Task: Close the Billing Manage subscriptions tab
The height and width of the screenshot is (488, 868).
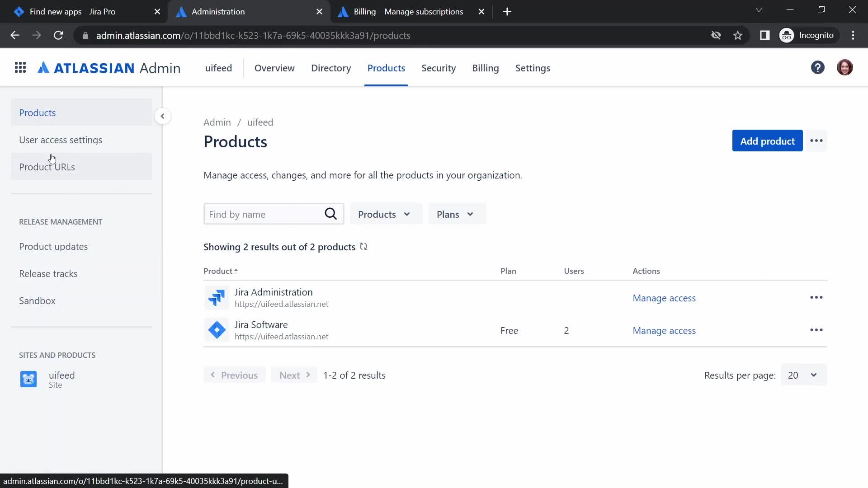Action: tap(481, 12)
